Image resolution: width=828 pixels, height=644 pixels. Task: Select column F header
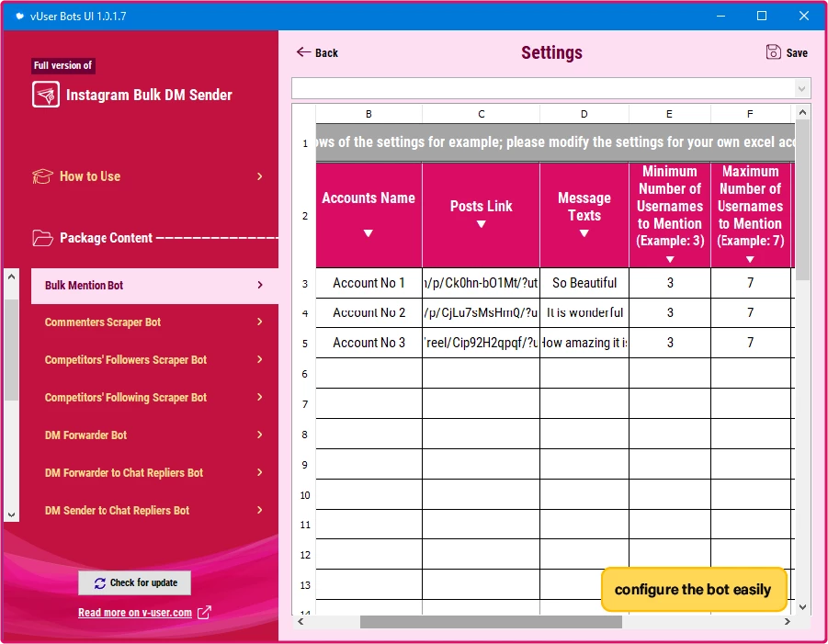[750, 114]
